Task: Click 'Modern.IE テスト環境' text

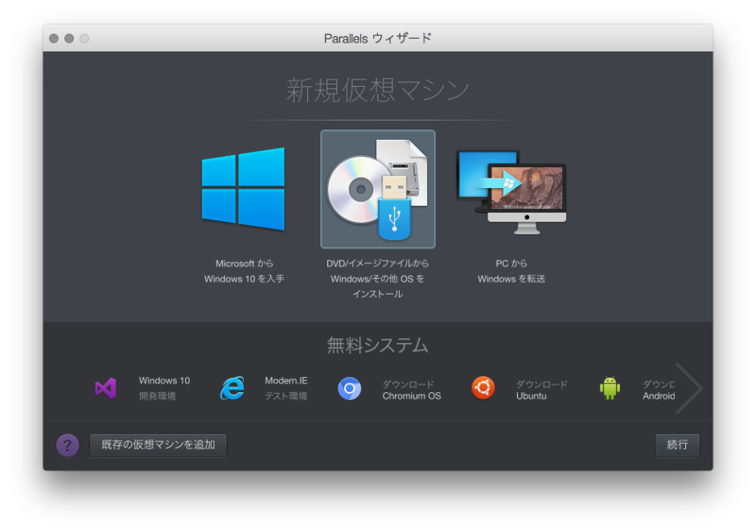Action: tap(286, 388)
